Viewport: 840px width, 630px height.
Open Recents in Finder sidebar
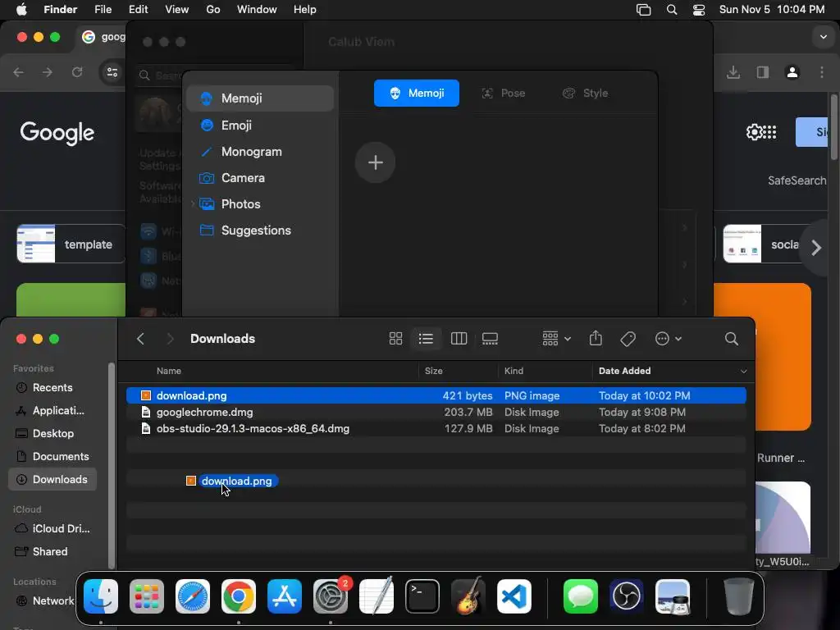point(52,387)
